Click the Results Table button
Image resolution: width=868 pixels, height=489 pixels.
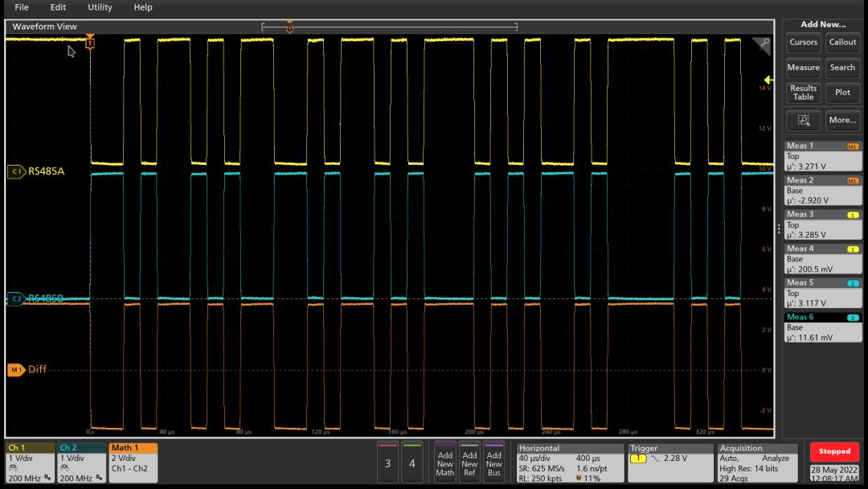click(803, 92)
